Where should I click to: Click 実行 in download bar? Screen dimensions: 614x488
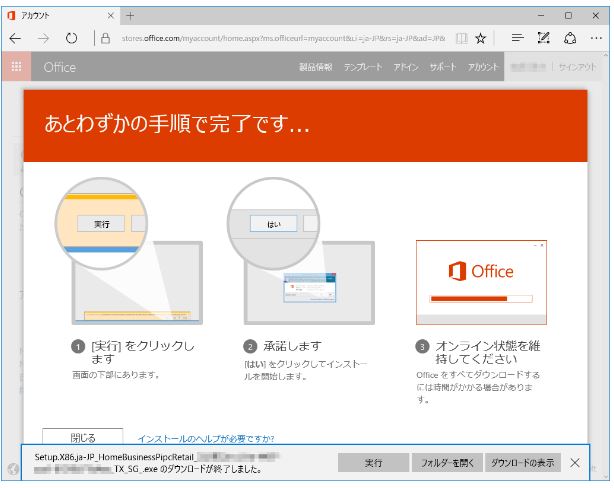tap(373, 463)
